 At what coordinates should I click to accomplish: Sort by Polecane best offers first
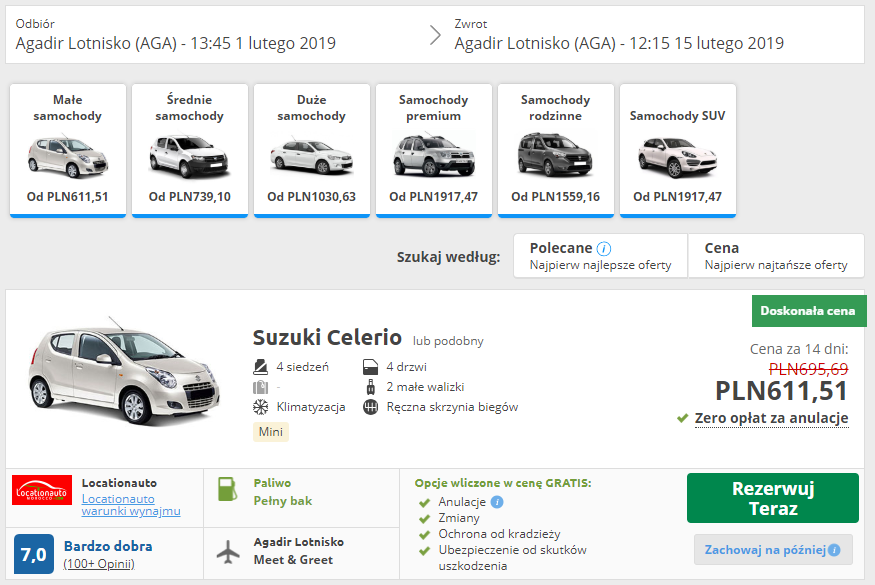tap(600, 256)
